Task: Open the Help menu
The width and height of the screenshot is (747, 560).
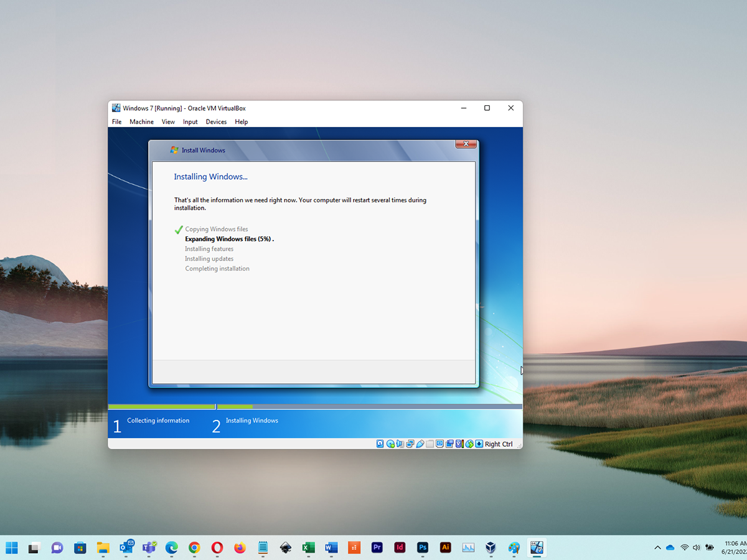Action: 242,122
